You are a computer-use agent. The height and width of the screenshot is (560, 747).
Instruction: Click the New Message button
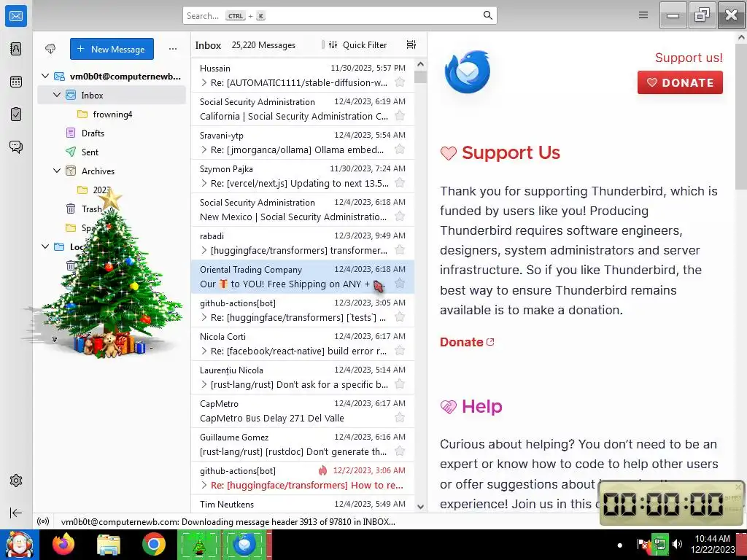click(112, 49)
